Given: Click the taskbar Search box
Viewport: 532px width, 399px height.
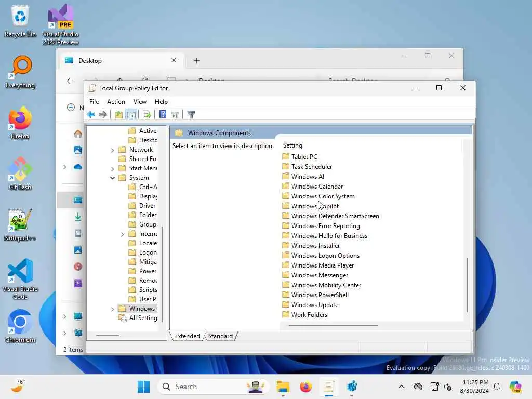Looking at the screenshot, I should tap(213, 387).
